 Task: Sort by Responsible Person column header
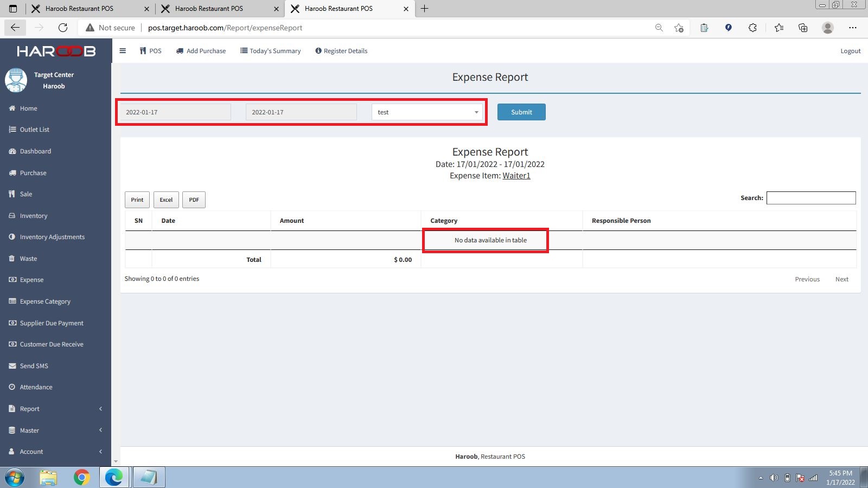coord(719,221)
